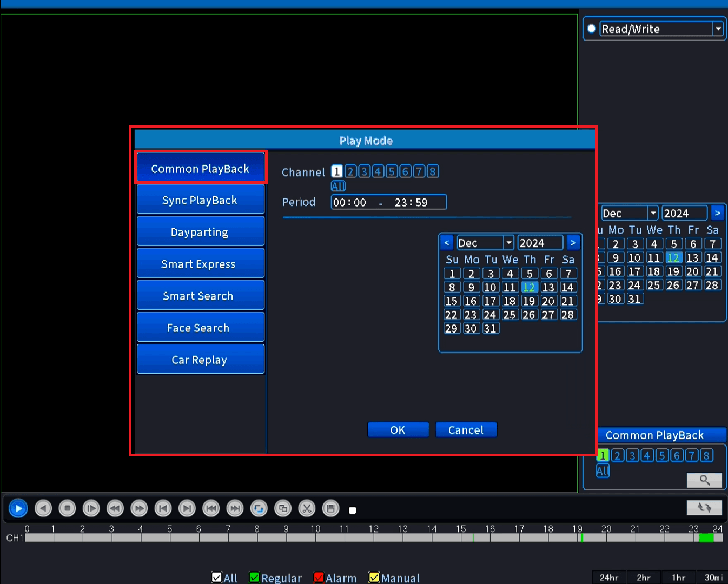Click the scissors clip icon
The height and width of the screenshot is (584, 728).
point(307,508)
